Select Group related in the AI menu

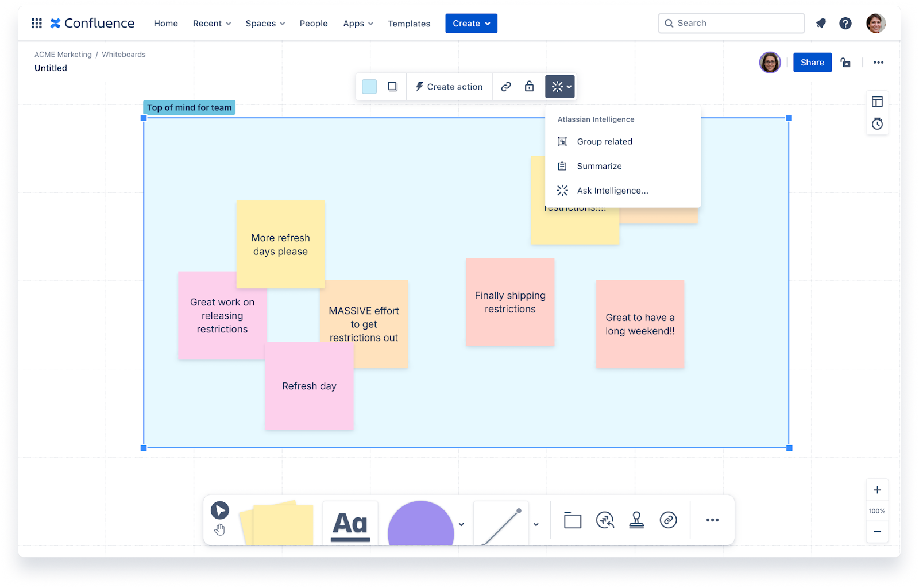point(604,141)
